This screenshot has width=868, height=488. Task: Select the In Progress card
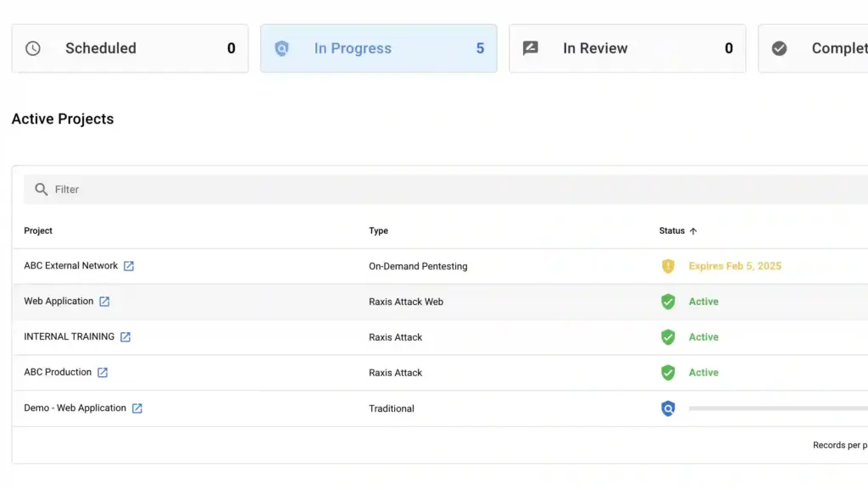click(x=379, y=48)
